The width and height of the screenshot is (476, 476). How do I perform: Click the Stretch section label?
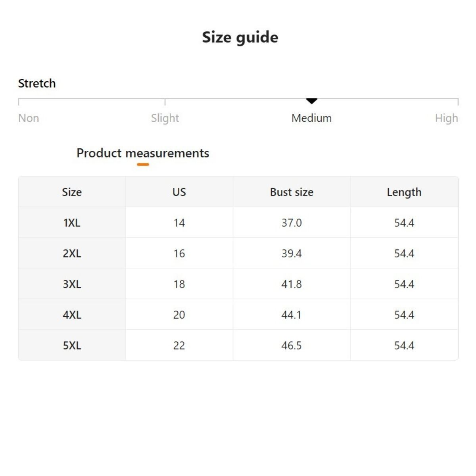(x=37, y=83)
